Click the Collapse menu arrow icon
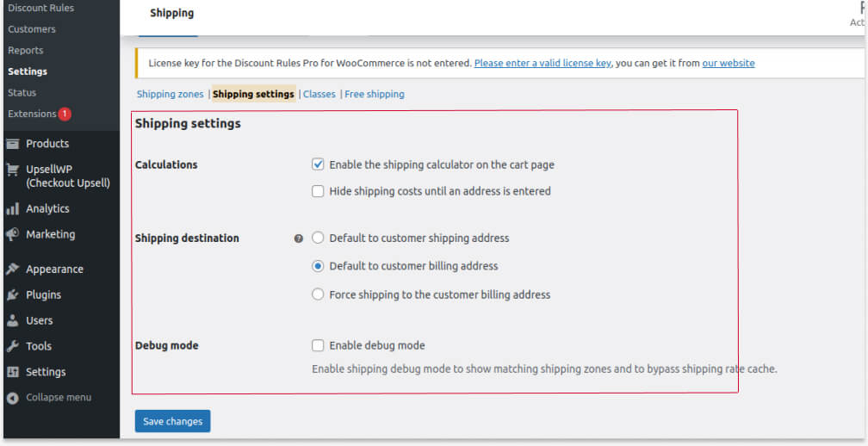This screenshot has height=446, width=868. click(13, 398)
